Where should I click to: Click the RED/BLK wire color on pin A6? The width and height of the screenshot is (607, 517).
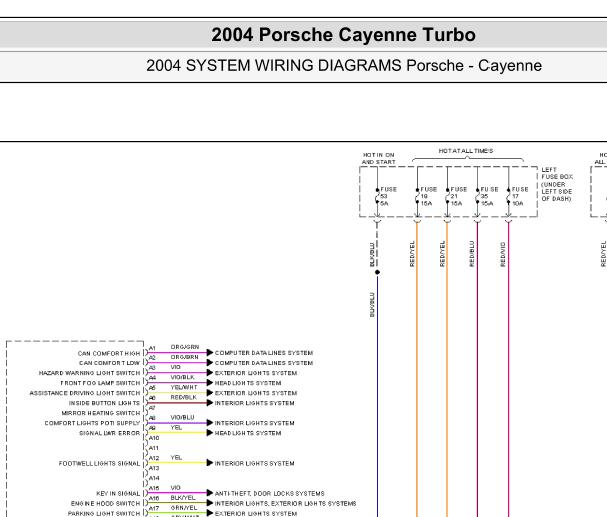coord(183,397)
